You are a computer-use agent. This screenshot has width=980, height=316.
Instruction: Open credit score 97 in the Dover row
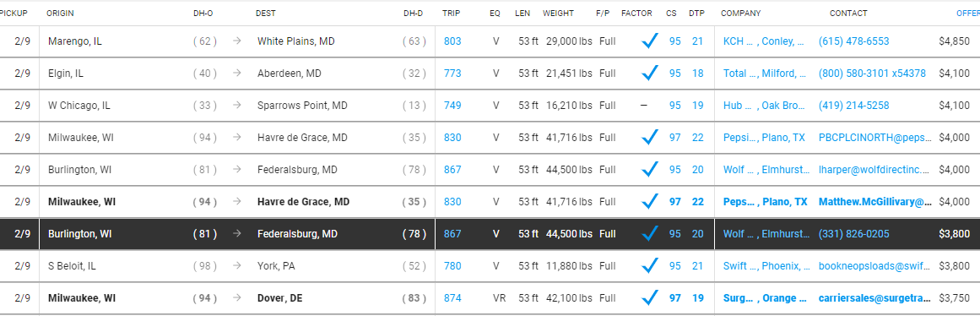pos(675,298)
